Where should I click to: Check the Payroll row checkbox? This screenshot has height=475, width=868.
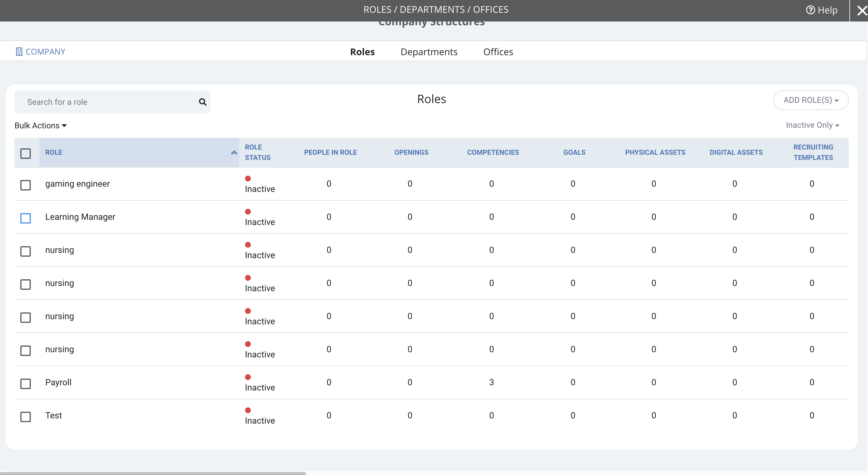[x=26, y=384]
